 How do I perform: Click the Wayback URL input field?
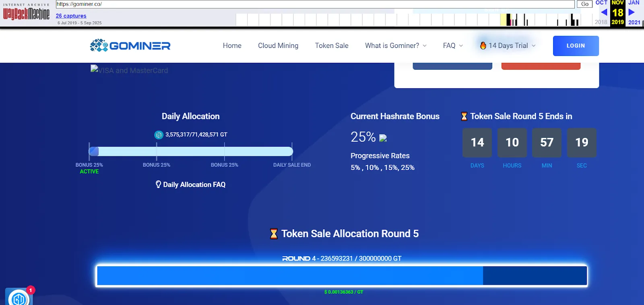point(315,4)
